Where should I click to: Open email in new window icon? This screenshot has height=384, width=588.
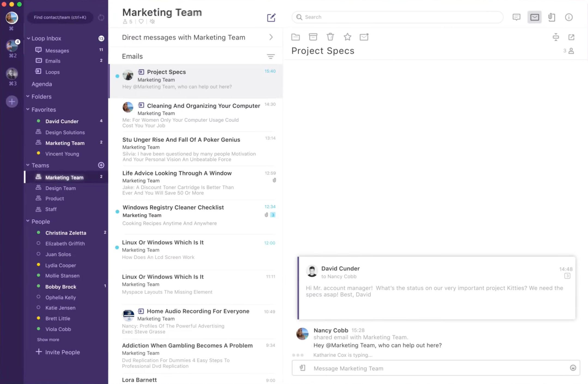[x=571, y=37]
